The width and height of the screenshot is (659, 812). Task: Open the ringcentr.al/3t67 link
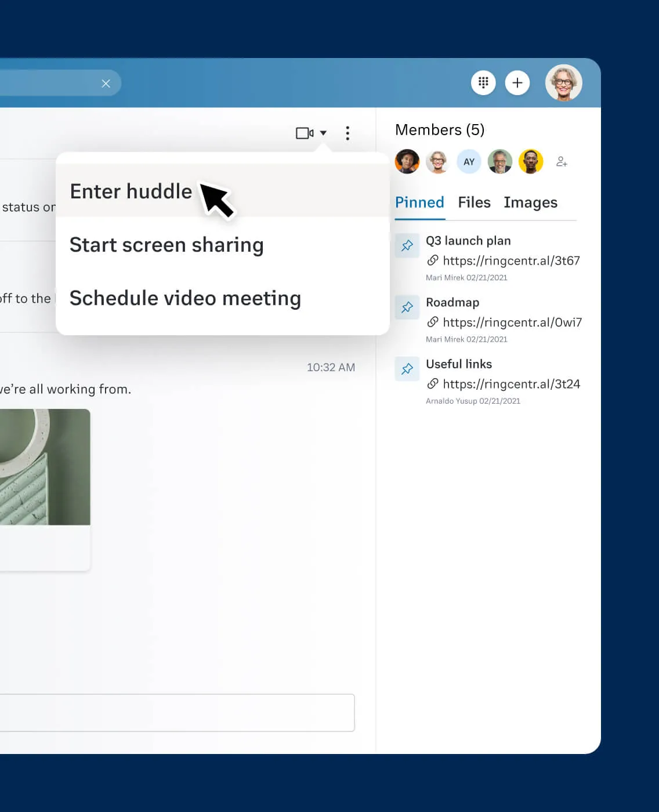coord(511,261)
